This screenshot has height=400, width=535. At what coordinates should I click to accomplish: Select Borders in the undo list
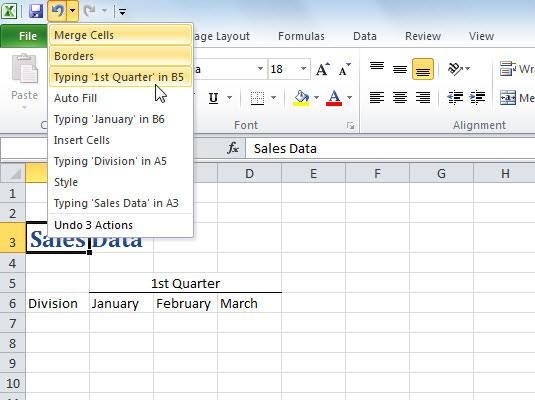[120, 56]
